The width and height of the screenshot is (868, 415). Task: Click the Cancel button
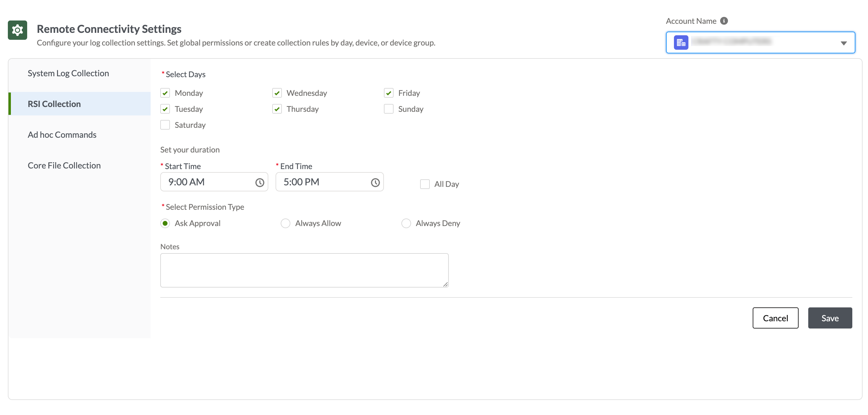775,318
